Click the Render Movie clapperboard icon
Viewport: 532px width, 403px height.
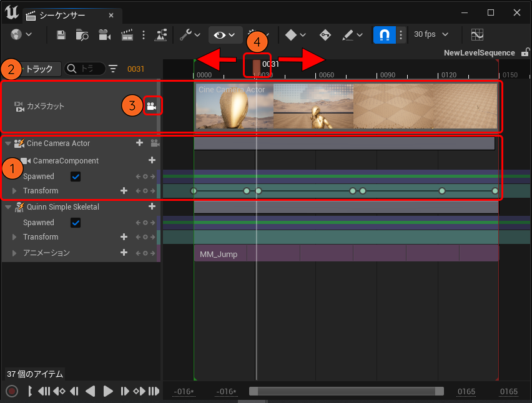click(x=127, y=35)
